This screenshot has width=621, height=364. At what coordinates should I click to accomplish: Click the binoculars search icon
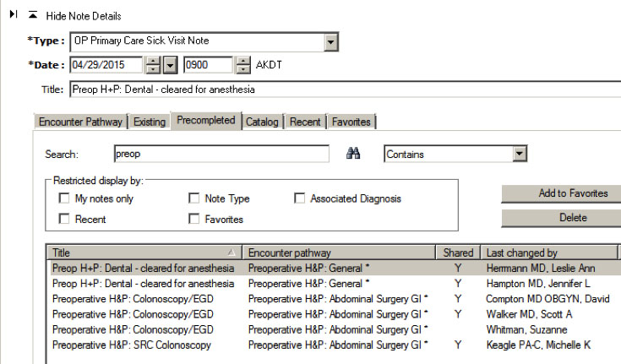click(x=354, y=155)
